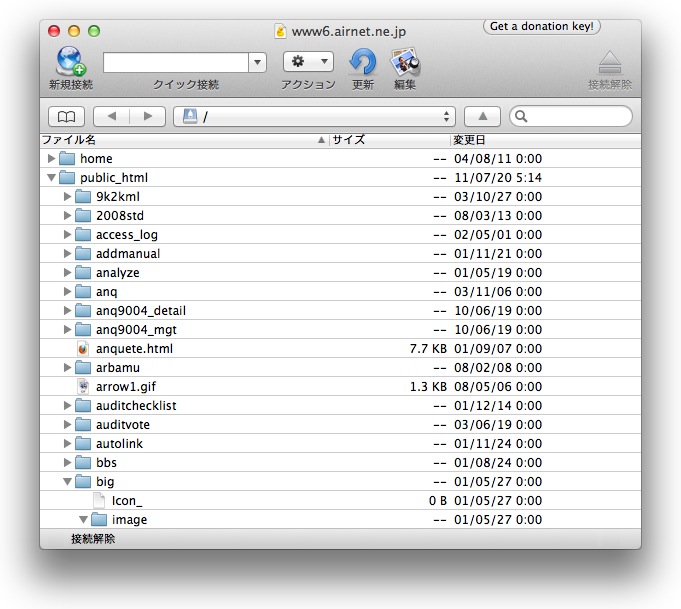Go back with the left arrow
681x609 pixels.
click(112, 116)
